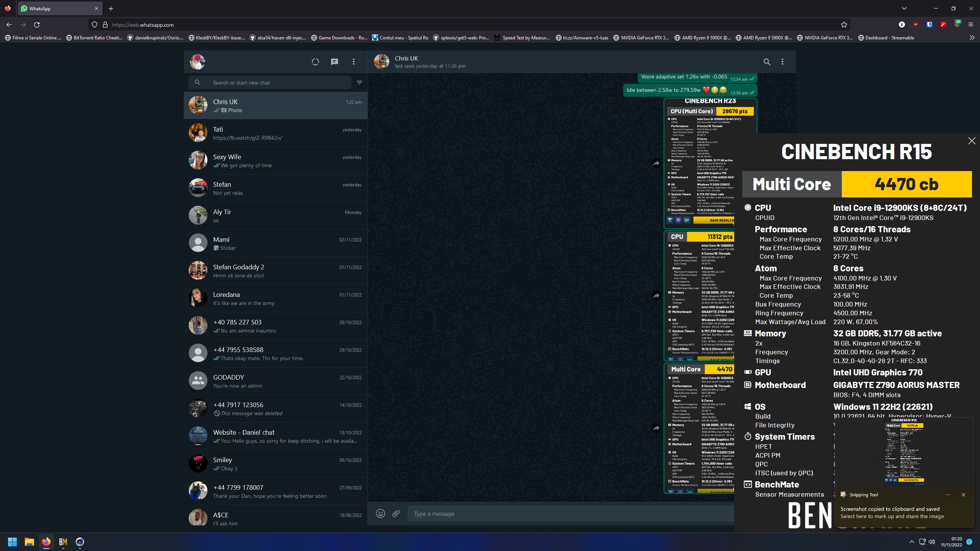Screen dimensions: 980x551
Task: Open the A$CE chat
Action: (276, 515)
